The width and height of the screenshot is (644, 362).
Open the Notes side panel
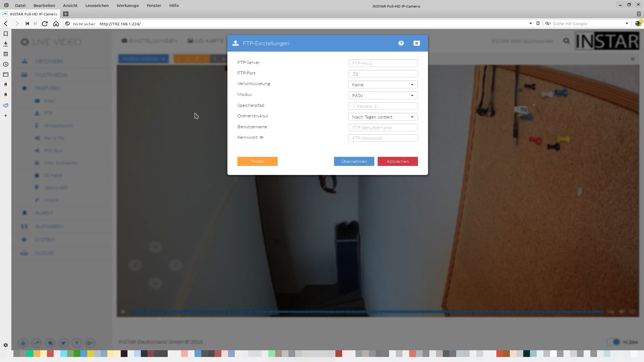(x=6, y=54)
